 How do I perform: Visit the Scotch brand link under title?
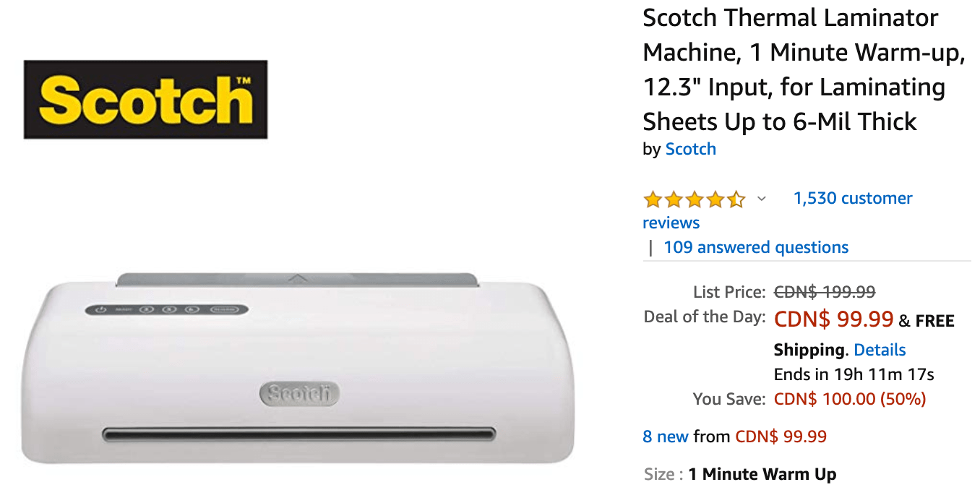click(x=690, y=149)
